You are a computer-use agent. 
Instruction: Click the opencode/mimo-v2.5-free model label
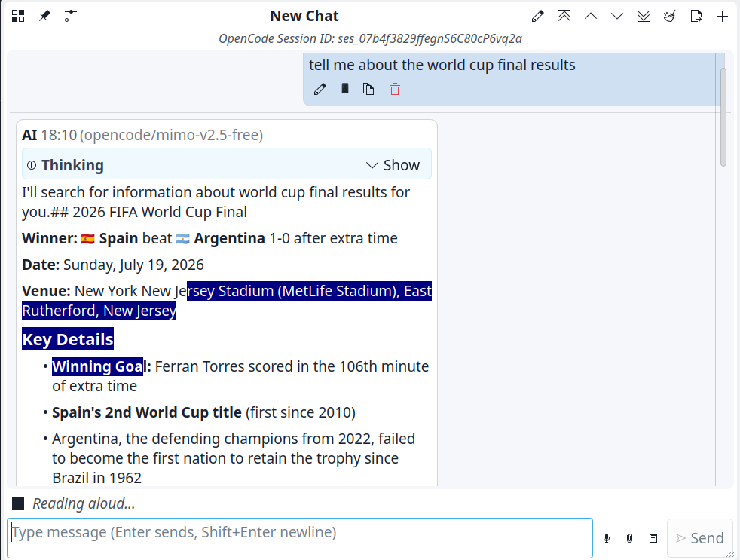point(171,135)
